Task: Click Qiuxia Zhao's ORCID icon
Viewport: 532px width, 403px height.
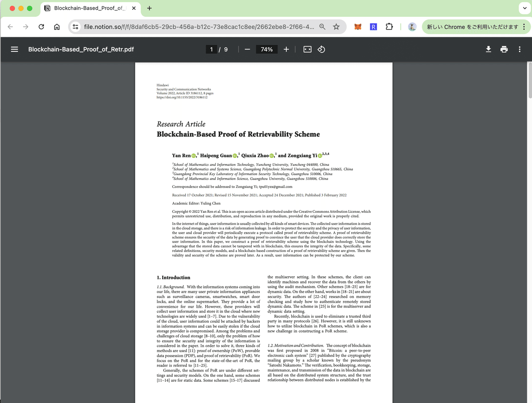Action: point(272,156)
